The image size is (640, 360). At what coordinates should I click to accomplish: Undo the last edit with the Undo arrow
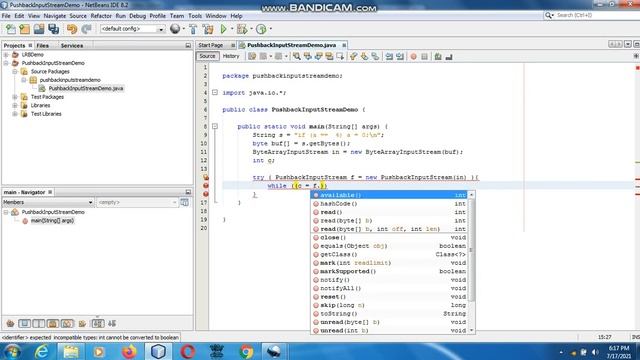[x=72, y=29]
